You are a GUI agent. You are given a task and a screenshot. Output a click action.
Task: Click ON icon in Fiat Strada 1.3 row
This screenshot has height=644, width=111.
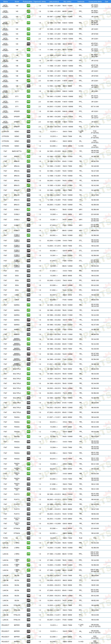click(29, 529)
